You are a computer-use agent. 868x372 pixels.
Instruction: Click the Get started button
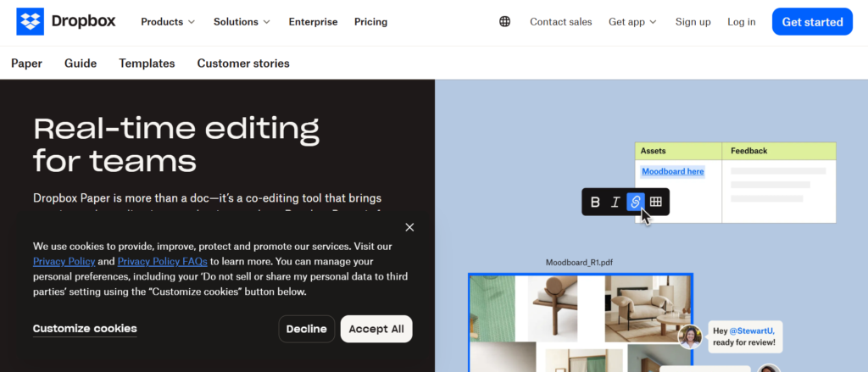812,22
